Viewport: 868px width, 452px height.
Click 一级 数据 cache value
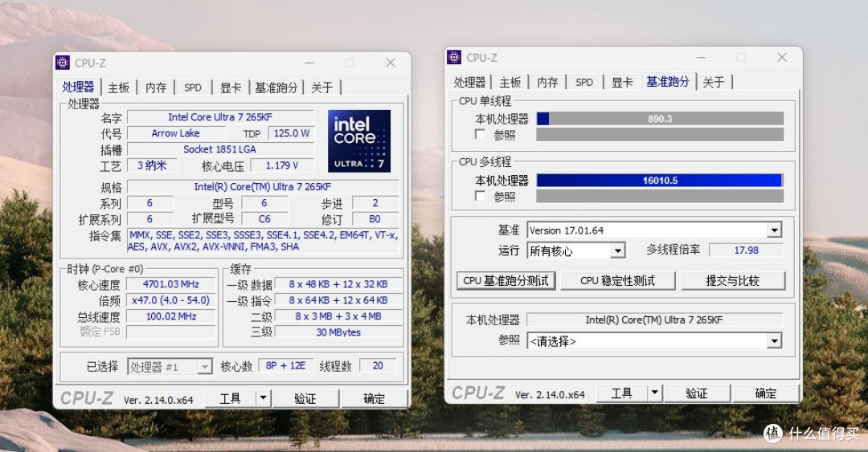click(338, 284)
